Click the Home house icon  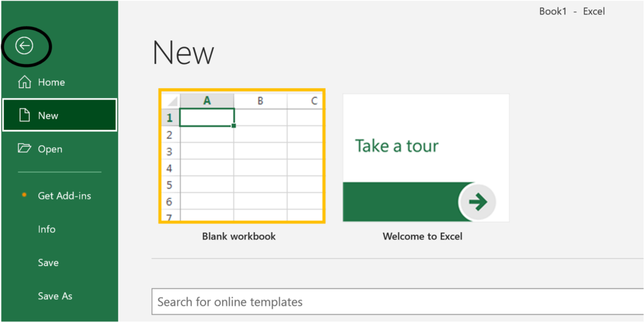25,82
